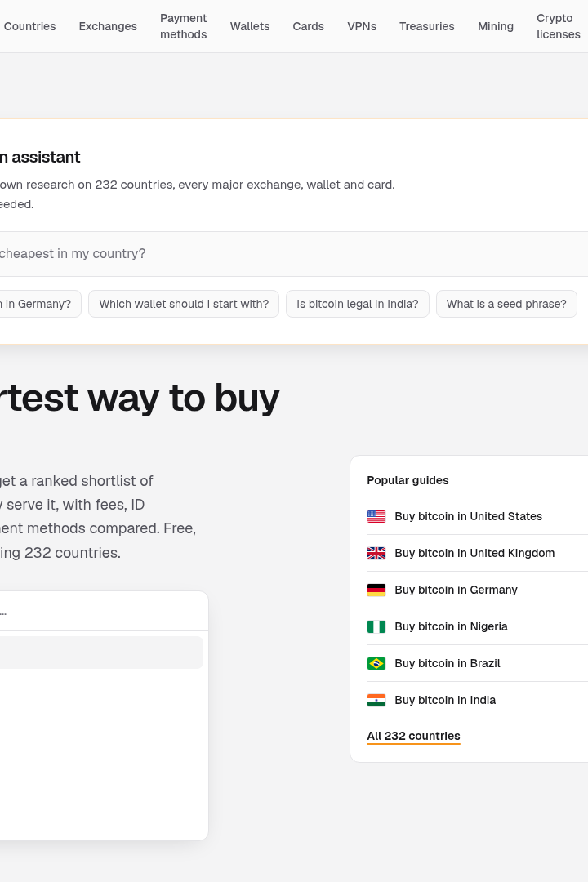Pick 'Which wallet should I start with?' chip
The image size is (588, 882).
click(184, 304)
